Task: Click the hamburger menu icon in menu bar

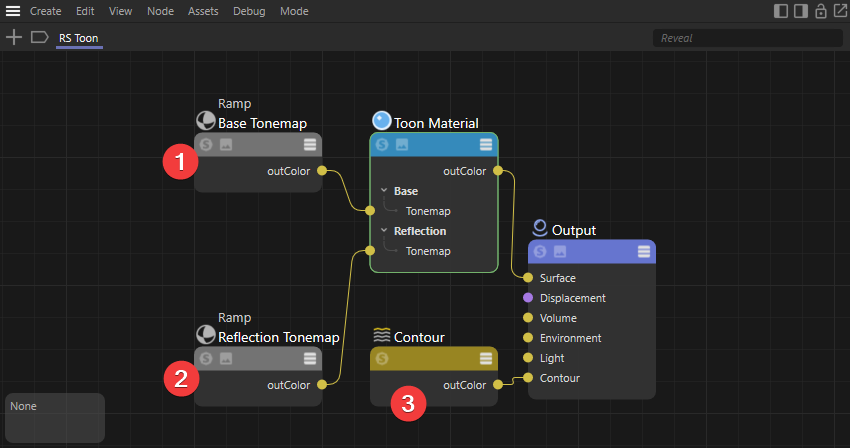Action: click(14, 11)
